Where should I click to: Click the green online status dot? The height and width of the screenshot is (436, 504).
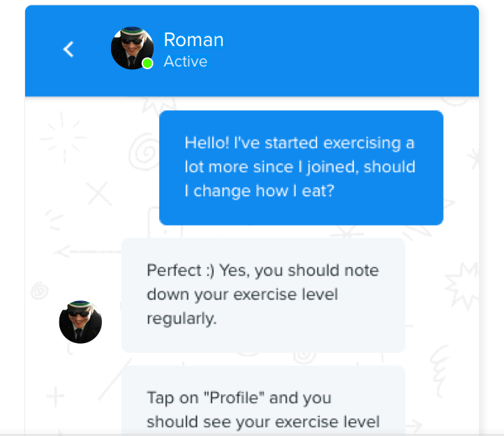tap(147, 64)
